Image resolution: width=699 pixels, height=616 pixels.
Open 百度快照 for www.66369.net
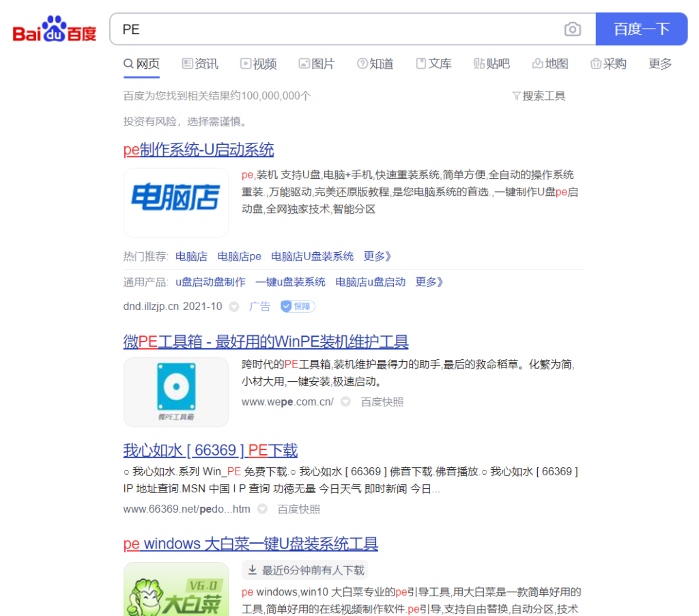299,509
